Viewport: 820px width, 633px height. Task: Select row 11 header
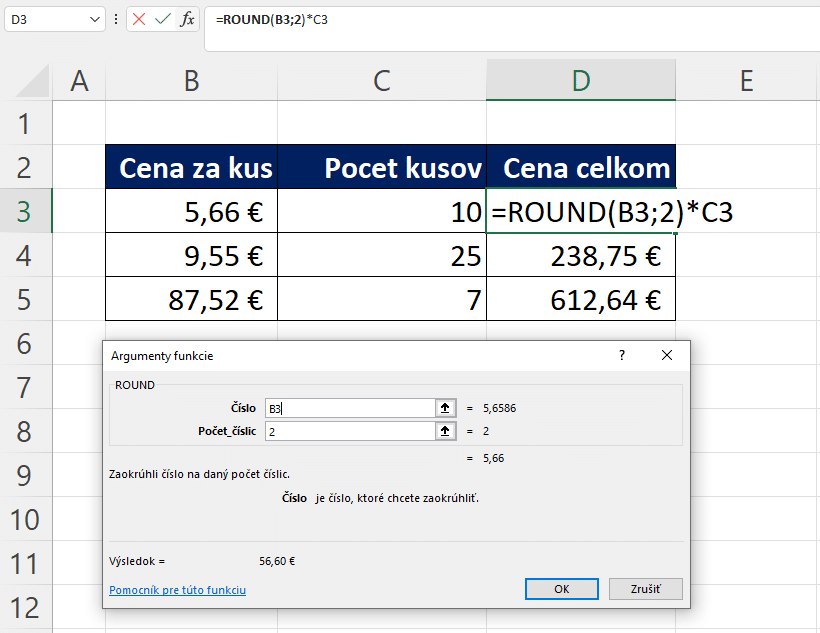pos(25,563)
